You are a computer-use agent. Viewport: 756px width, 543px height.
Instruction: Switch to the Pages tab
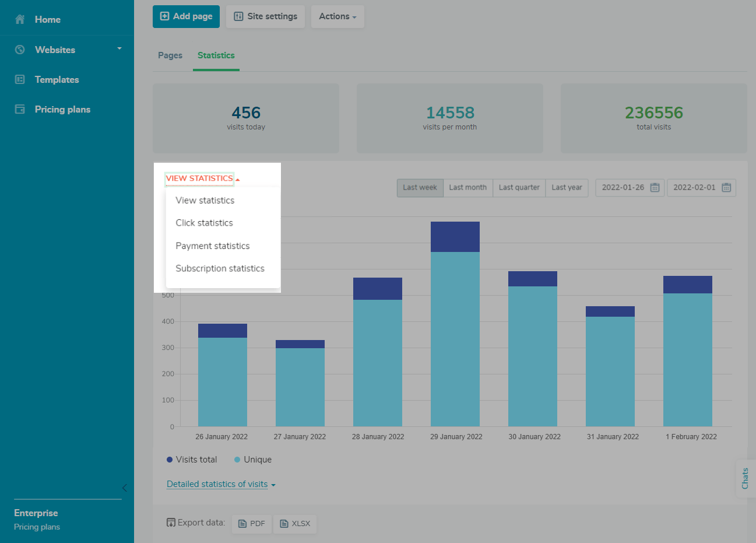(170, 55)
